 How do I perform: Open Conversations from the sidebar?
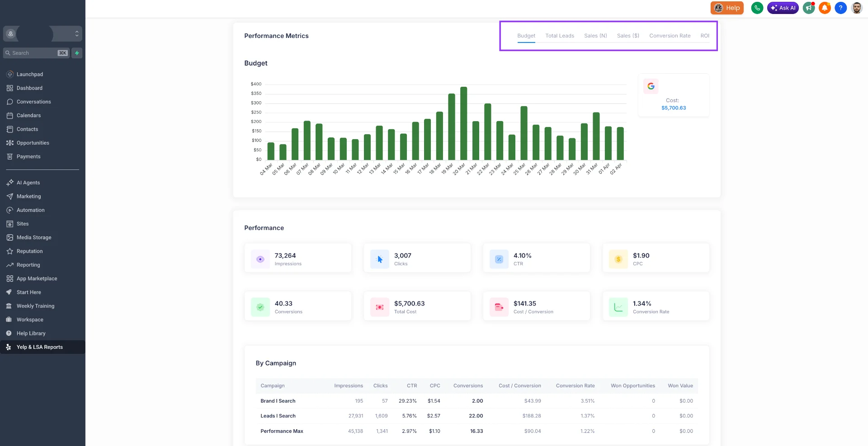click(x=33, y=102)
